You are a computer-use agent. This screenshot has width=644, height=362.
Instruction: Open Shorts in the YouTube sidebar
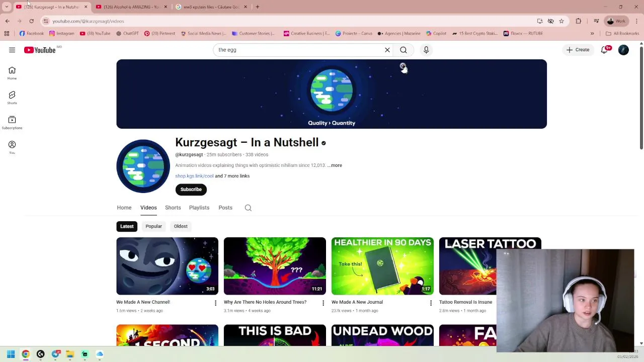coord(12,98)
